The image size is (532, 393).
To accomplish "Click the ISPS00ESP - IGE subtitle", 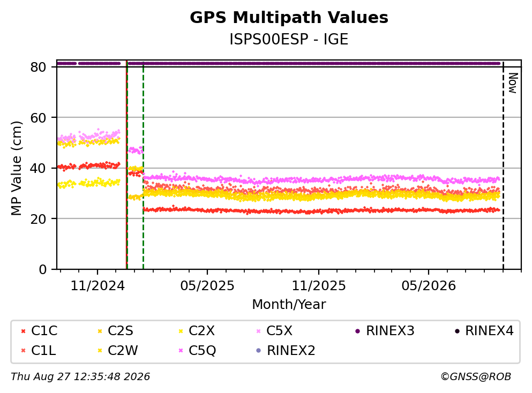I will pos(289,39).
